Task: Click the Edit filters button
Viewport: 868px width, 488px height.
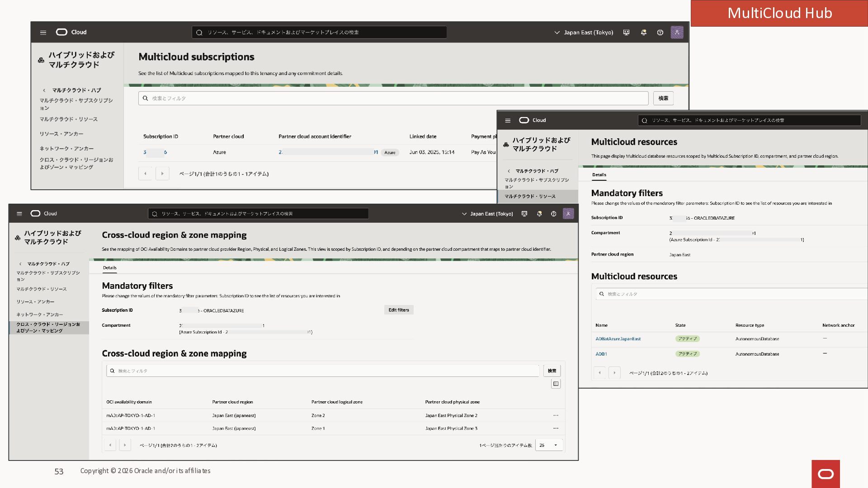Action: click(398, 310)
